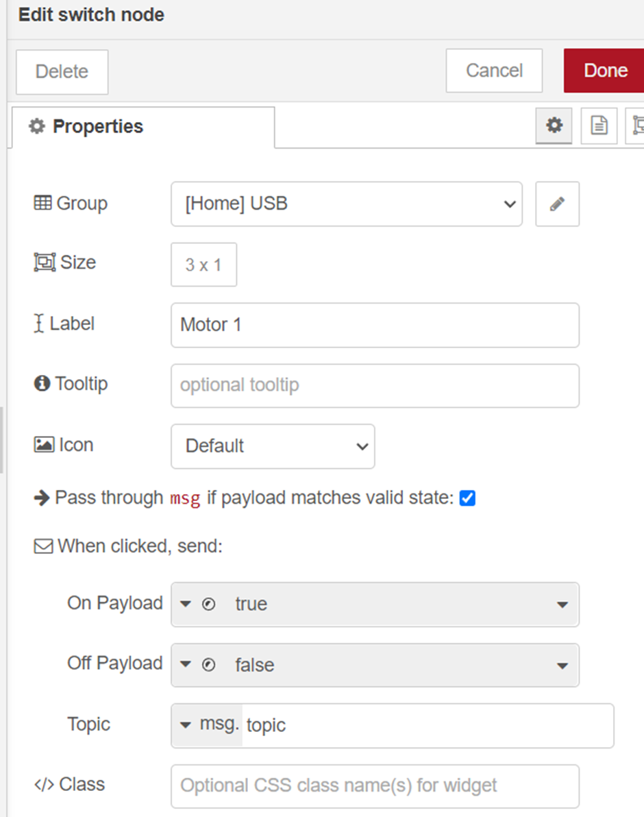Open the Group dropdown showing [Home] USB
The image size is (644, 817).
point(347,204)
